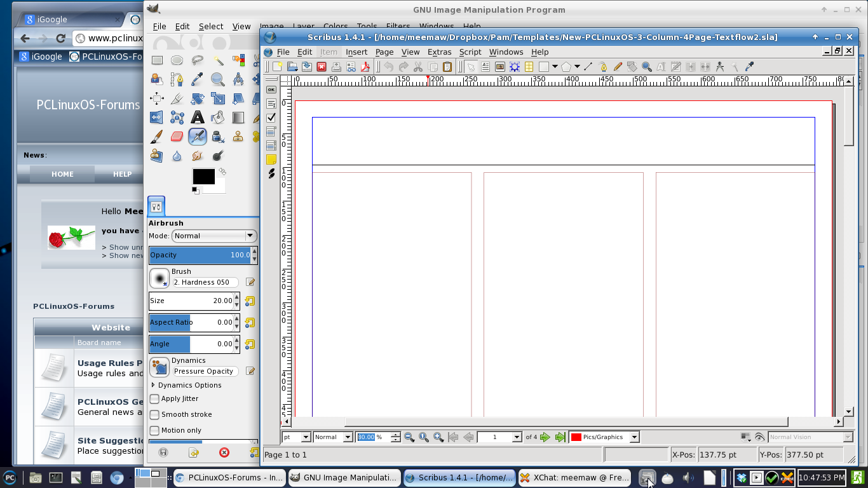Viewport: 868px width, 488px height.
Task: Select GIMP Color Picker tool
Action: pyautogui.click(x=198, y=79)
